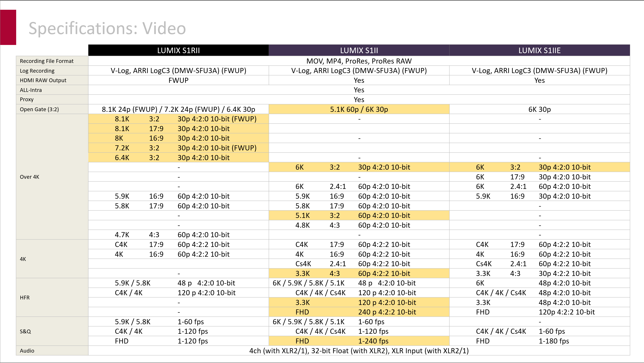Viewport: 644px width, 363px height.
Task: Click 'Cs4K 2.4:1 60p' in S1IIE column
Action: tap(539, 264)
